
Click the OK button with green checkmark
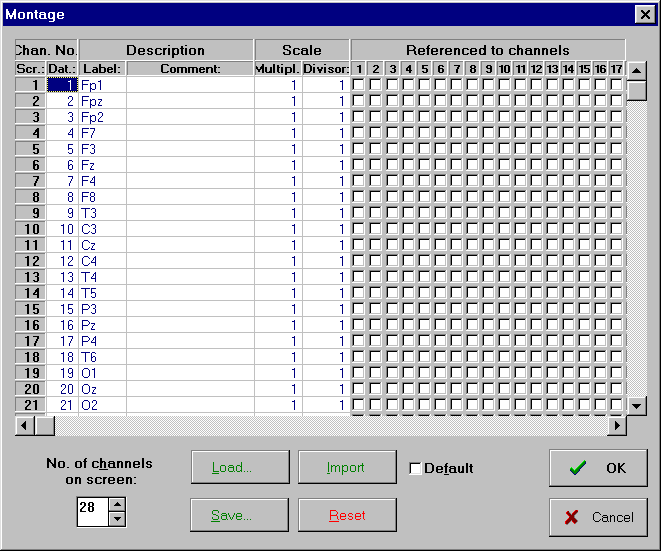click(x=598, y=468)
